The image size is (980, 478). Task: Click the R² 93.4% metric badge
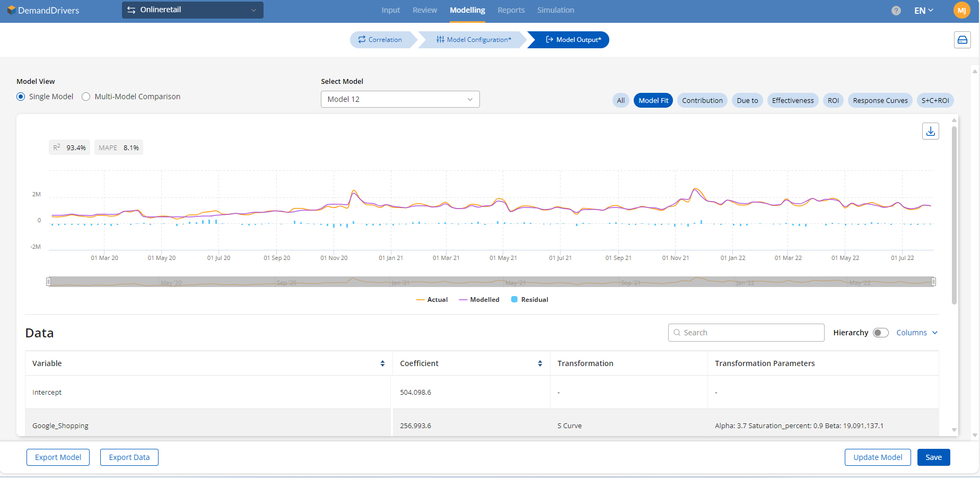[69, 147]
